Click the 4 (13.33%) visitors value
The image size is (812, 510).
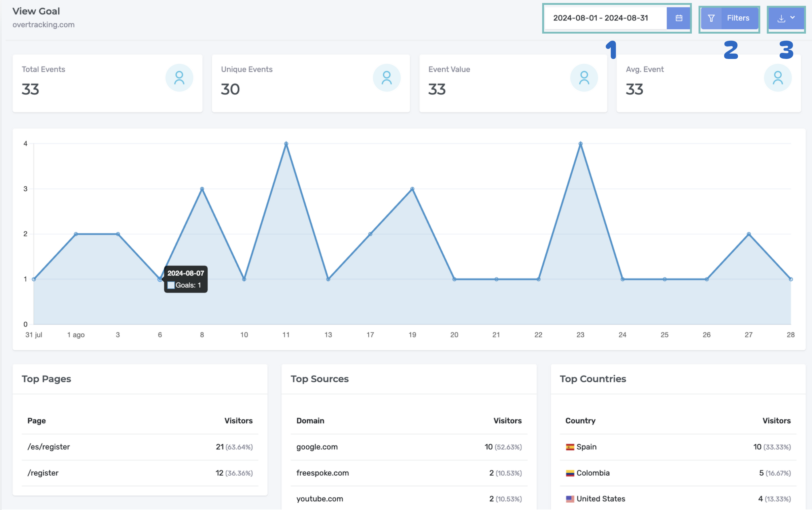774,499
